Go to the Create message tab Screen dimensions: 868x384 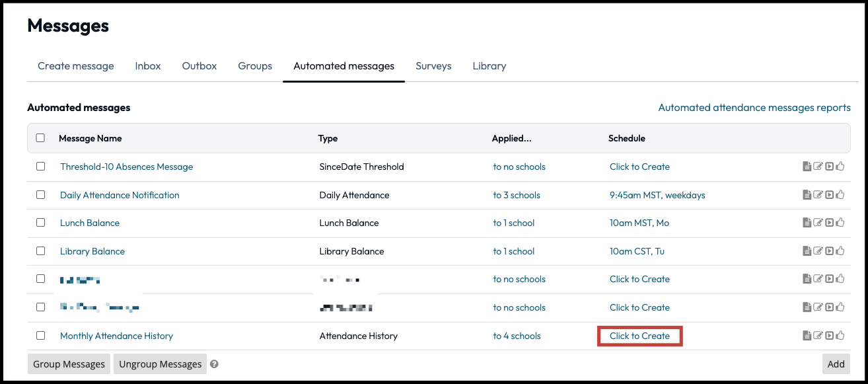[x=76, y=66]
